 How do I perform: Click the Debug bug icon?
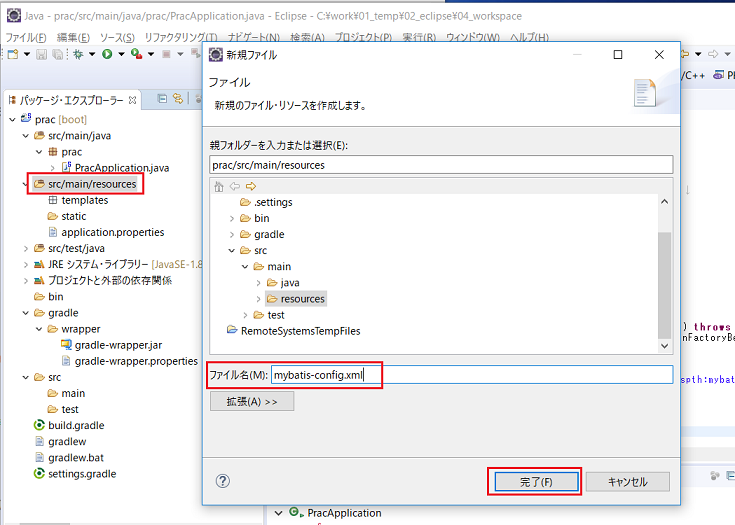tap(78, 54)
